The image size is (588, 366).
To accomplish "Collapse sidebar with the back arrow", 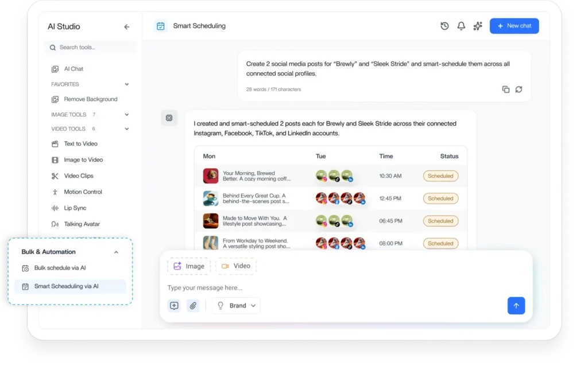I will [127, 26].
